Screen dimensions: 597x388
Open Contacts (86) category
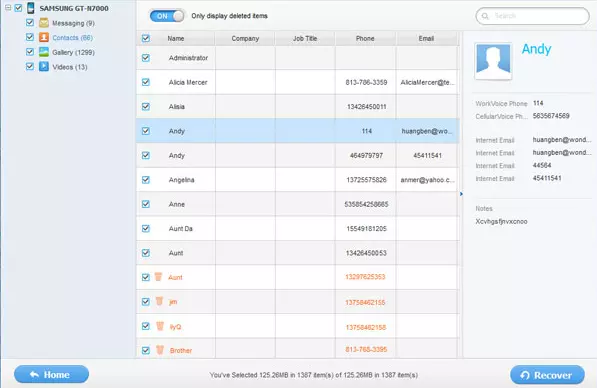tap(72, 38)
